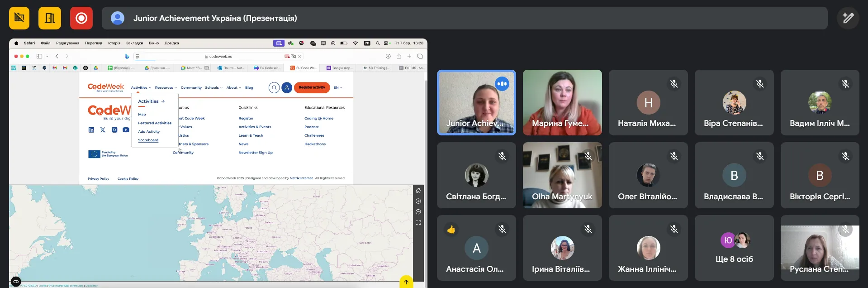Open the Coding @ Home link
868x288 pixels.
[x=319, y=119]
